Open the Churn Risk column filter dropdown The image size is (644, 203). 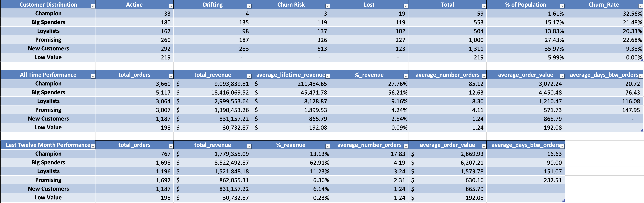[327, 6]
